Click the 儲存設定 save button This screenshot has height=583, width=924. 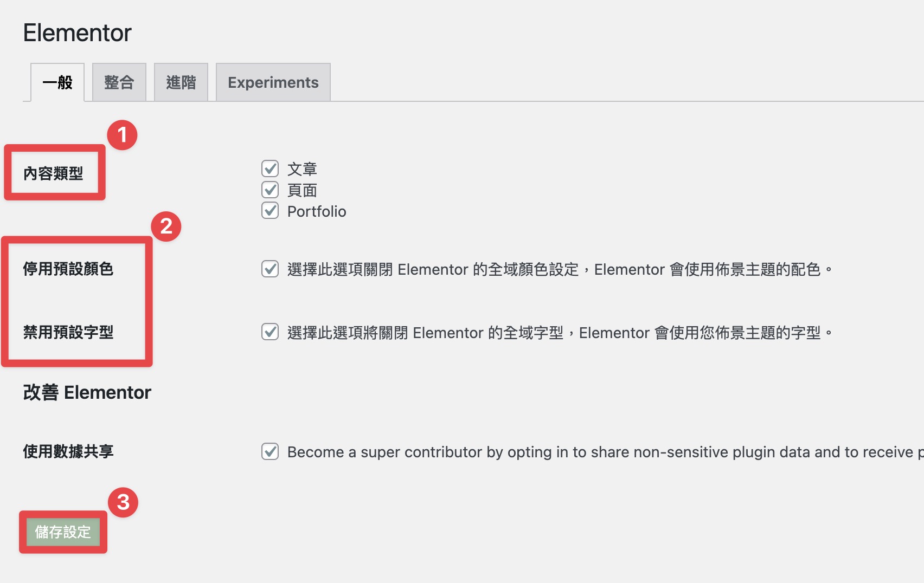(x=63, y=532)
